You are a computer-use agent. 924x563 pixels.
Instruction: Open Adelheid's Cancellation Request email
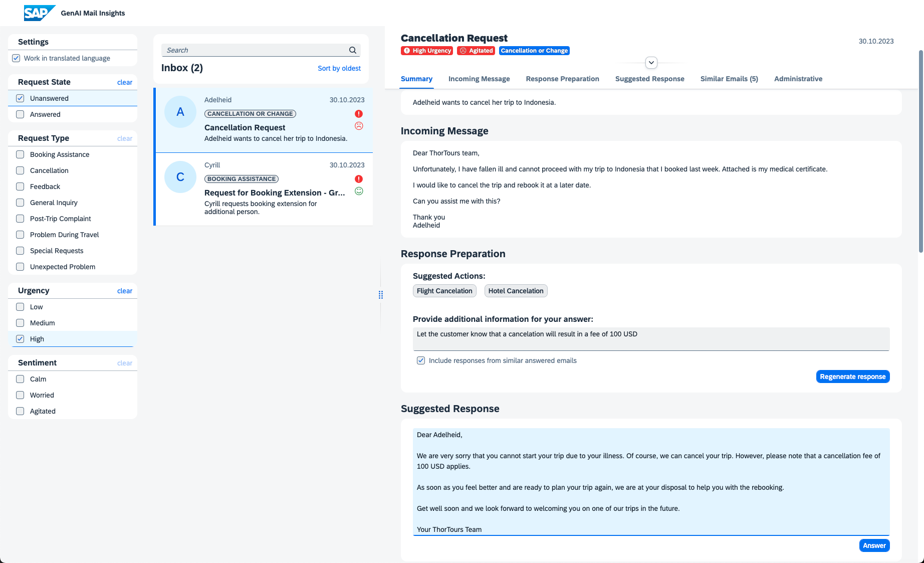click(264, 120)
